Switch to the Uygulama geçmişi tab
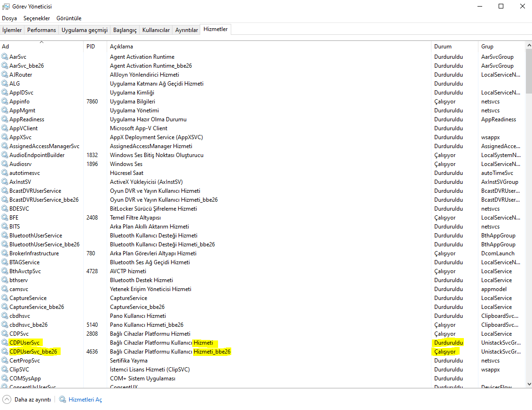Viewport: 532px width, 410px height. click(85, 30)
